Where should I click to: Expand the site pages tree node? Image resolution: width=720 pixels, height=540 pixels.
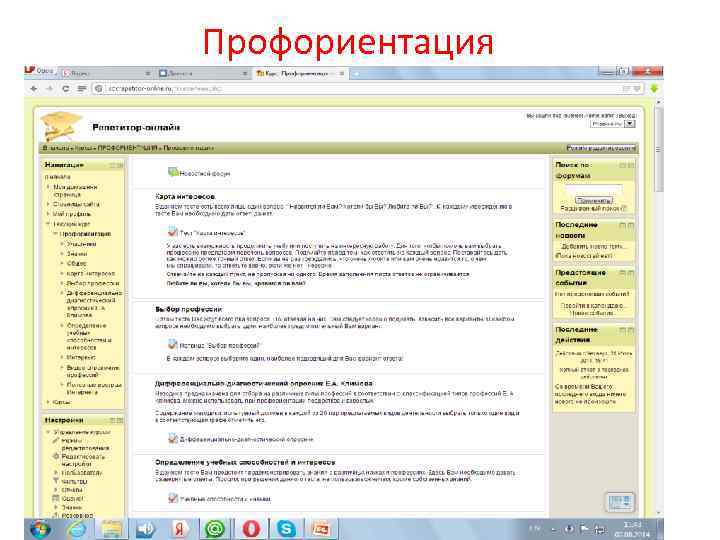48,204
